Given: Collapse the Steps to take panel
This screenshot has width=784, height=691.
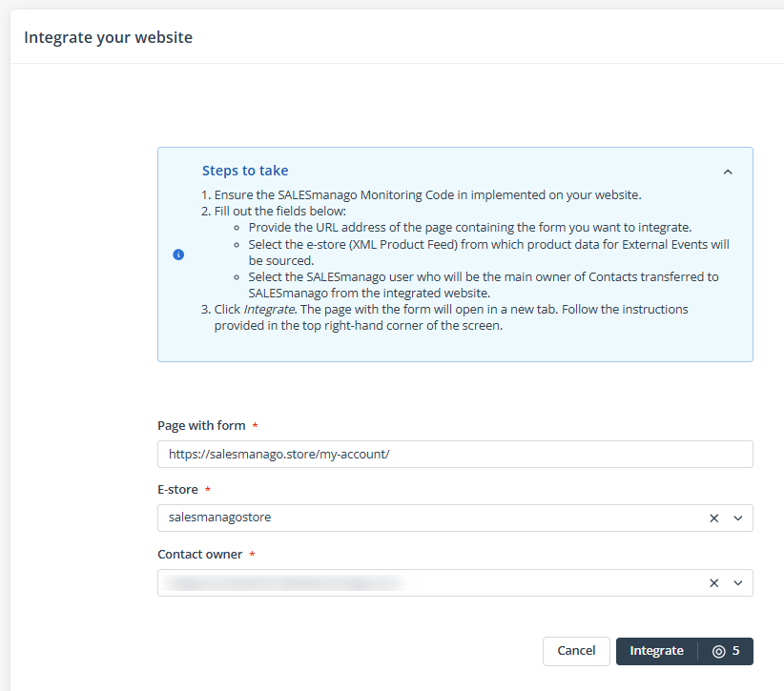Looking at the screenshot, I should pos(728,172).
